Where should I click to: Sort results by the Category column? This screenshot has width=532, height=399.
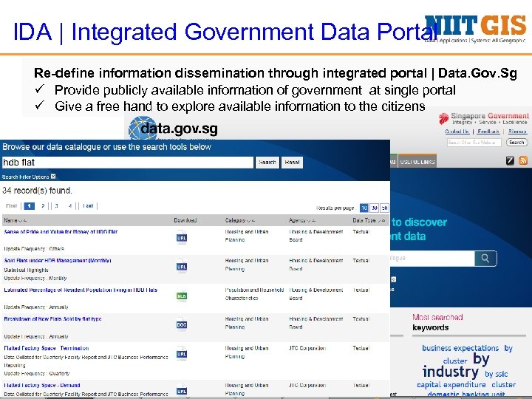(x=240, y=220)
